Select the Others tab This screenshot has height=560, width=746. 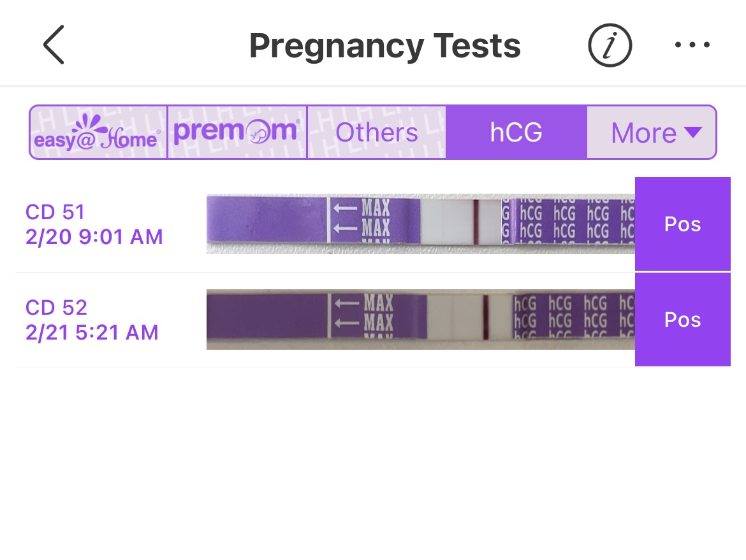coord(376,133)
